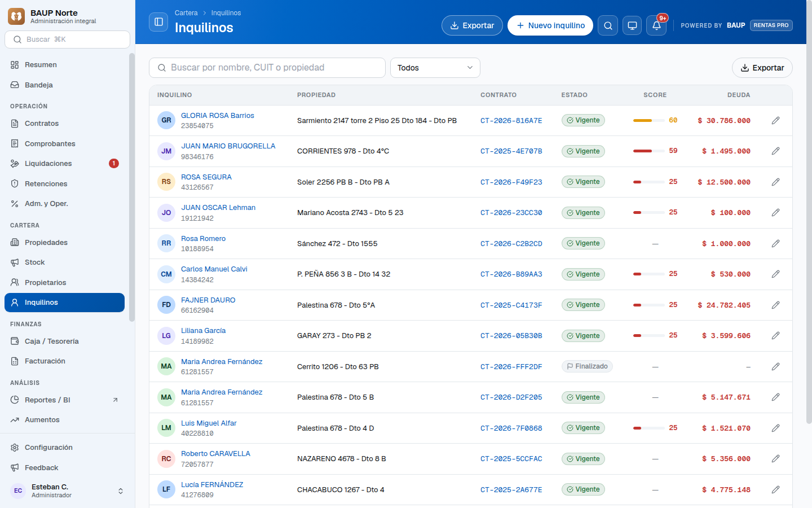812x508 pixels.
Task: Toggle the sidebar collapse icon
Action: (x=158, y=22)
